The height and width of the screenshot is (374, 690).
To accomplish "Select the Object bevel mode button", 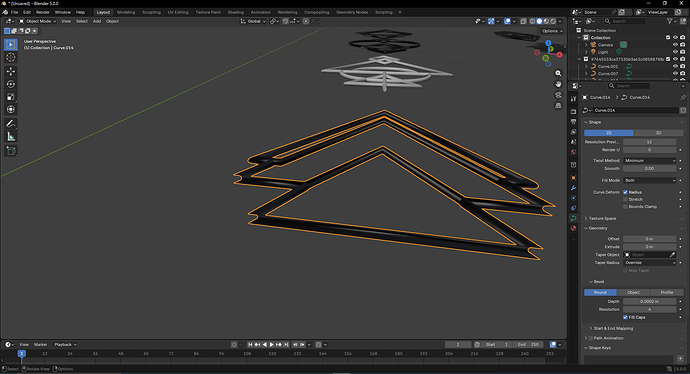I will click(633, 293).
